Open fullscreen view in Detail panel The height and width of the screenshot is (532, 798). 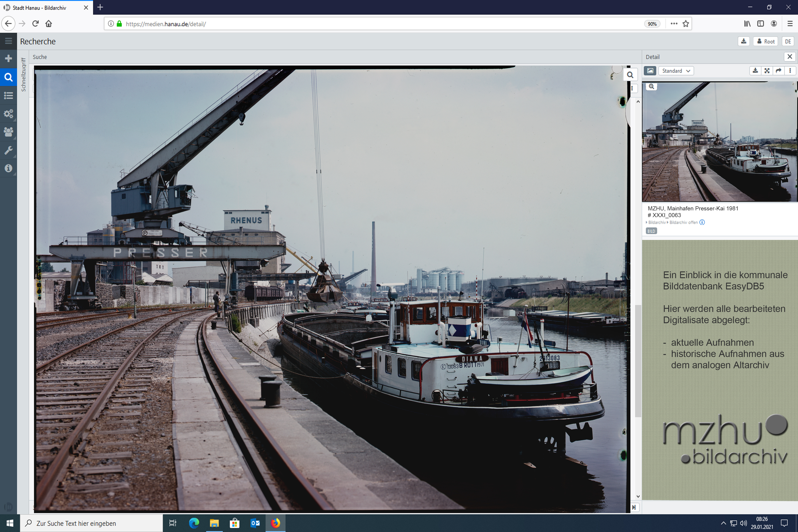pyautogui.click(x=767, y=70)
